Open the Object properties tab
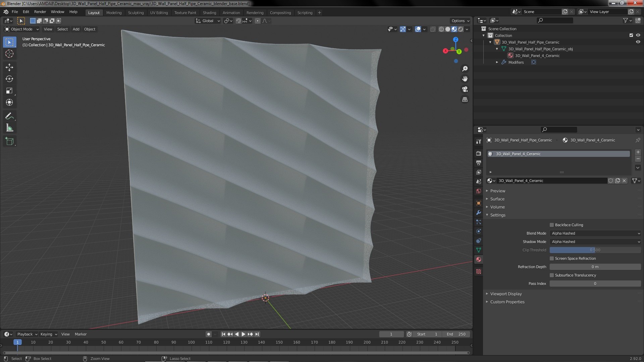 coord(479,203)
